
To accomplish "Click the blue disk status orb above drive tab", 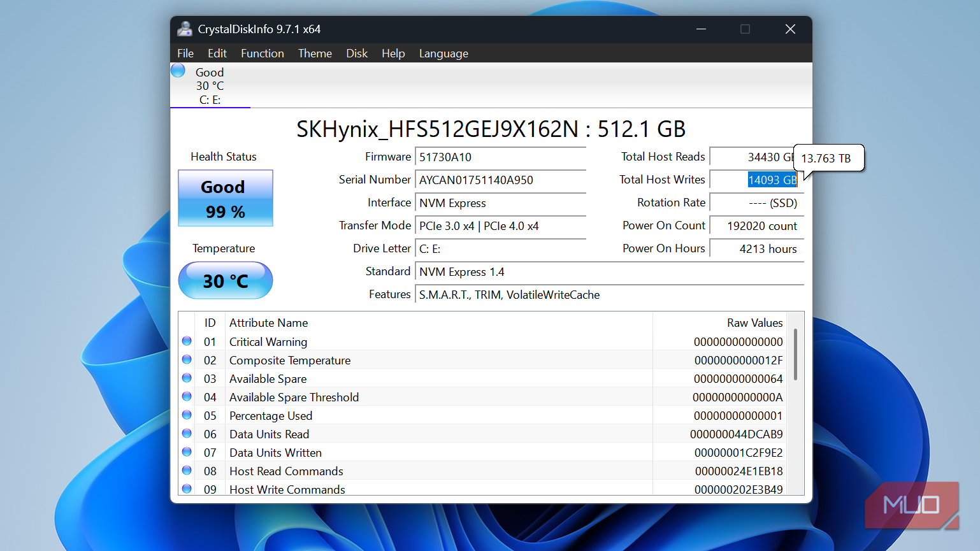I will click(178, 70).
